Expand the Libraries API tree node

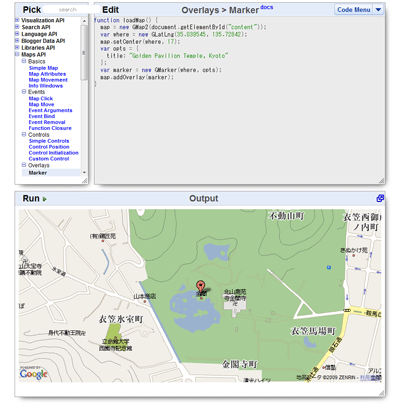tap(17, 47)
